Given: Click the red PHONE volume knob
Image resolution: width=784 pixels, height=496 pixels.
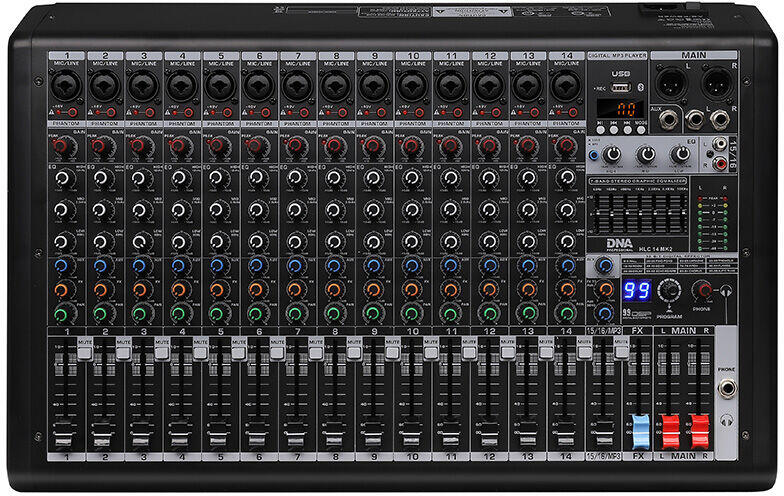Looking at the screenshot, I should [703, 290].
